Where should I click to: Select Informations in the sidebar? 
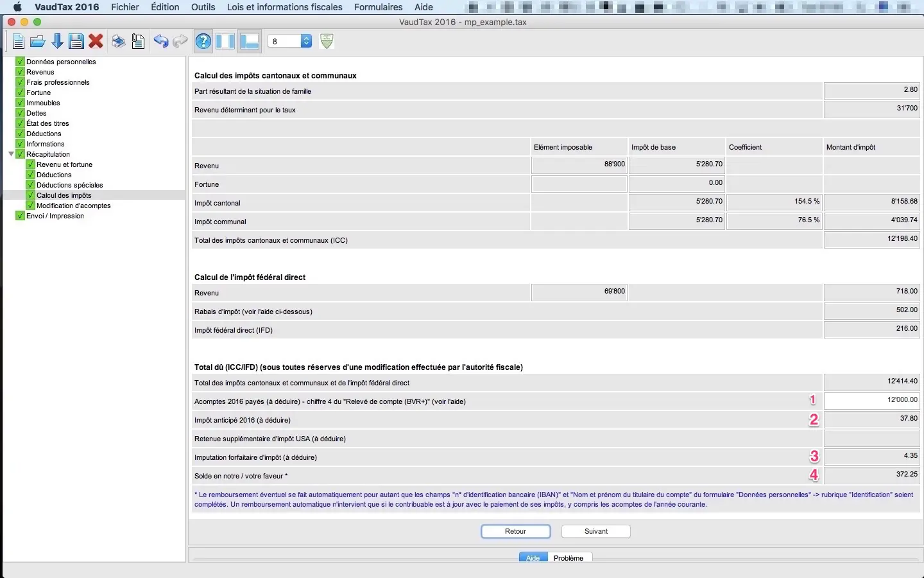[x=46, y=144]
